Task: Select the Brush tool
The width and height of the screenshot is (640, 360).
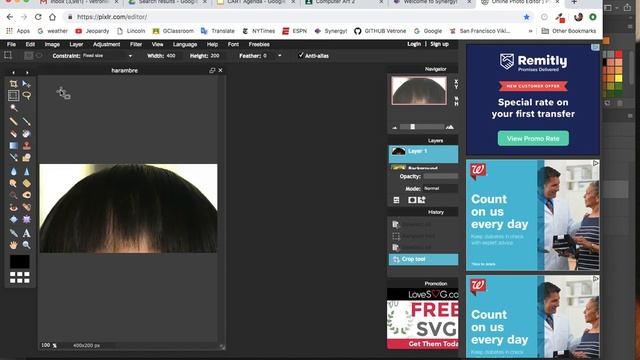Action: [27, 121]
